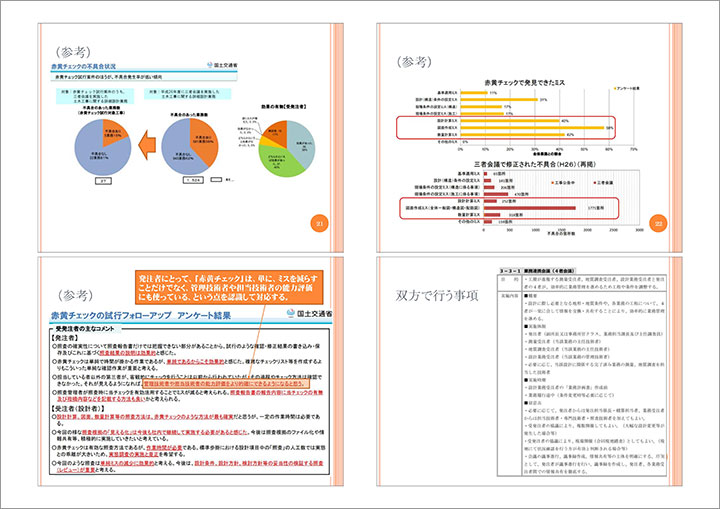Select the 赤黄チェックで発見できたミス chart title
The image size is (720, 509).
click(x=524, y=83)
